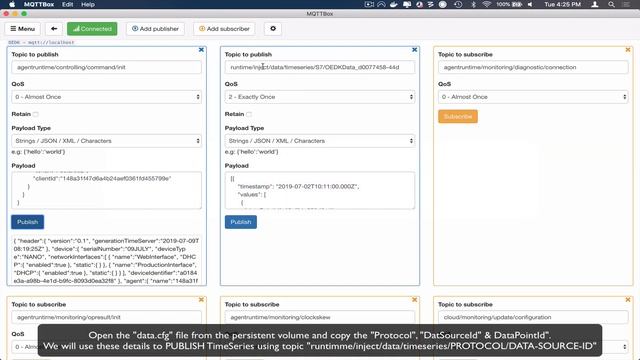Close the timeseries publisher panel
640x360 pixels.
pos(415,50)
